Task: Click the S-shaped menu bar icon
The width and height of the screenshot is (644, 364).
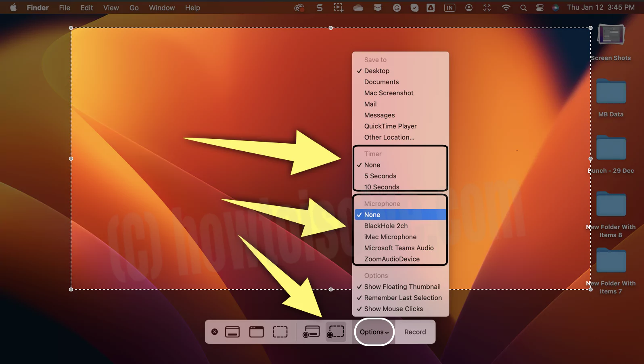Action: pyautogui.click(x=320, y=8)
